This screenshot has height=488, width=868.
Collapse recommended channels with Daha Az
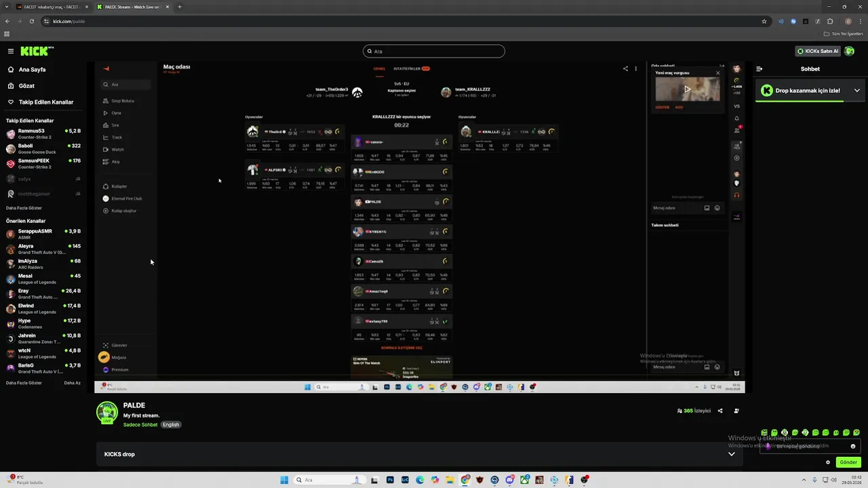pyautogui.click(x=73, y=383)
